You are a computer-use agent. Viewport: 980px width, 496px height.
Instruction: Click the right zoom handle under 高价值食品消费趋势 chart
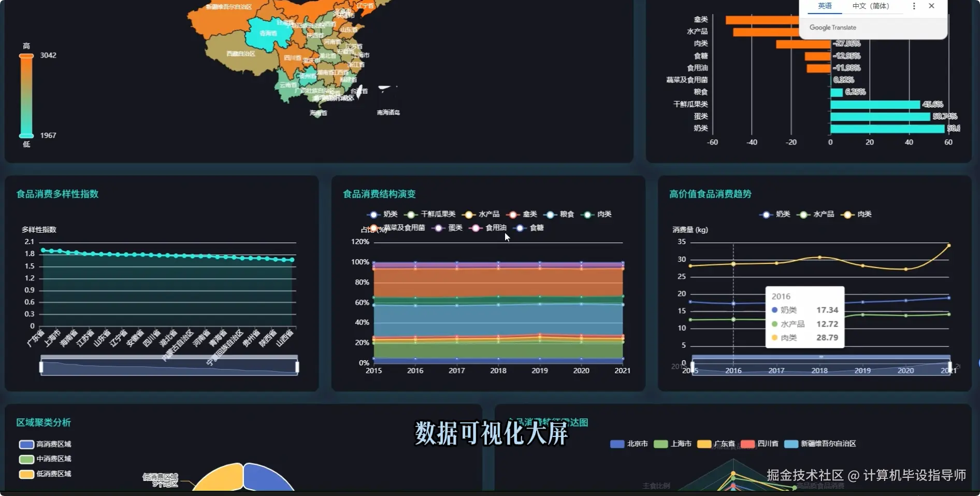point(950,367)
